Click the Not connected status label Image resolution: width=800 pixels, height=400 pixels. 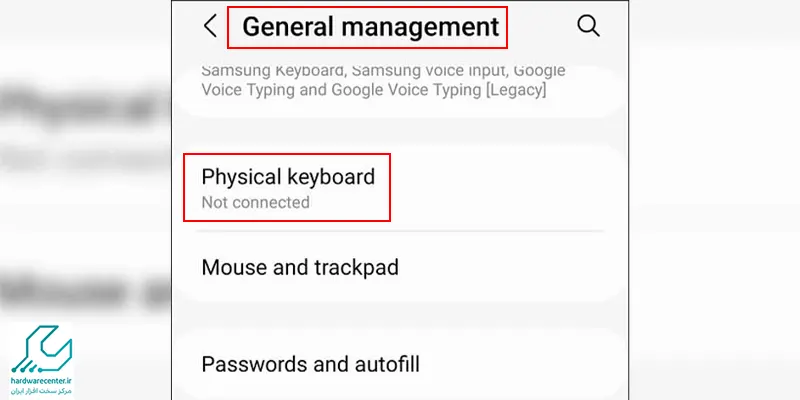[x=256, y=203]
